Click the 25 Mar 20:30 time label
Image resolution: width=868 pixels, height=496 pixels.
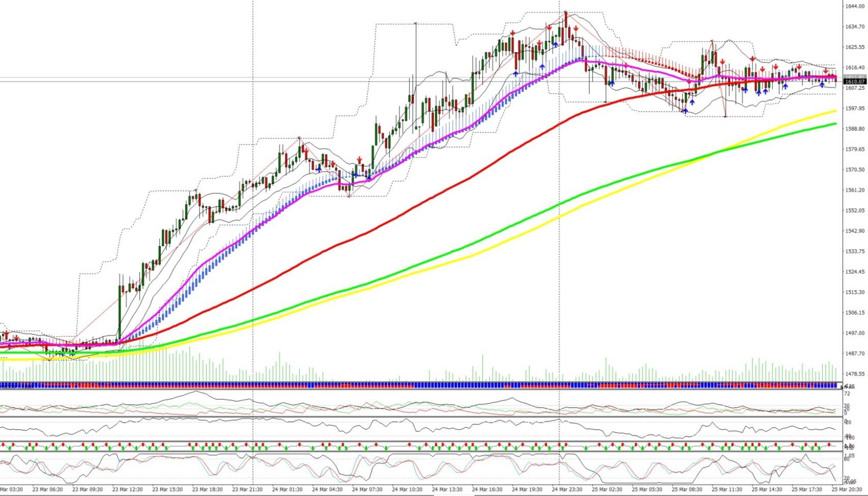point(847,489)
